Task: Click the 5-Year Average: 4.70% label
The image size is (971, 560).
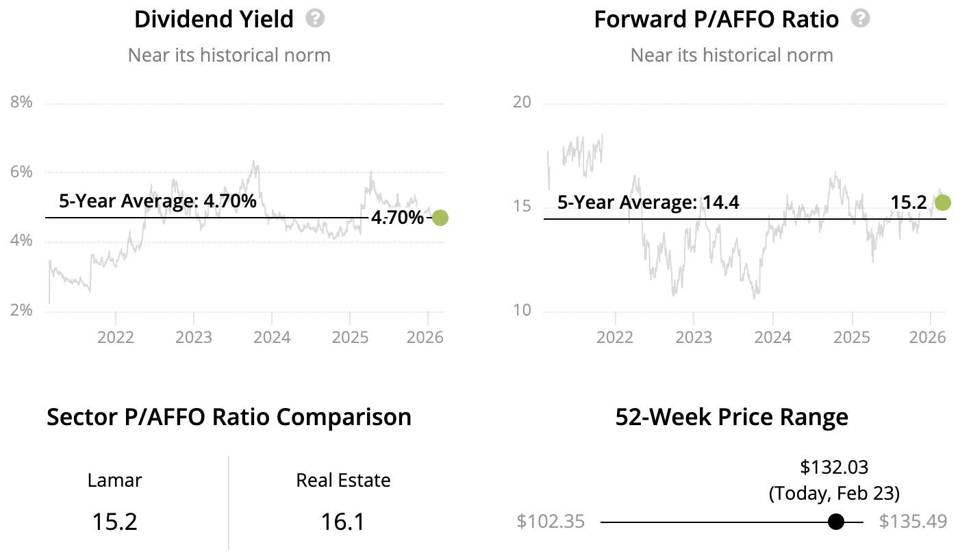Action: (x=157, y=201)
